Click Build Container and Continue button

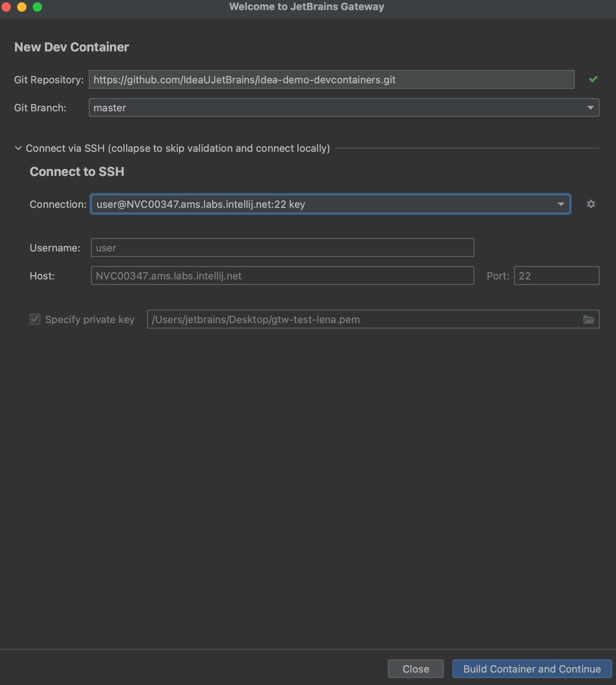coord(532,669)
